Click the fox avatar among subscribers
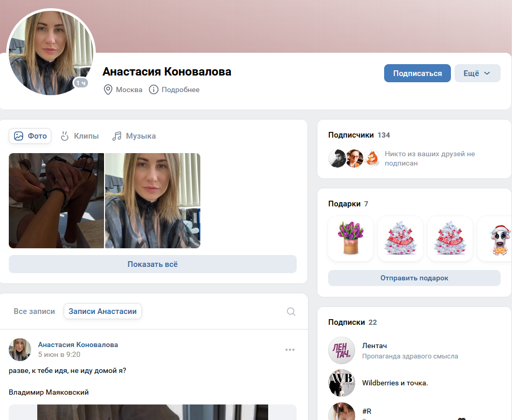 tap(372, 159)
